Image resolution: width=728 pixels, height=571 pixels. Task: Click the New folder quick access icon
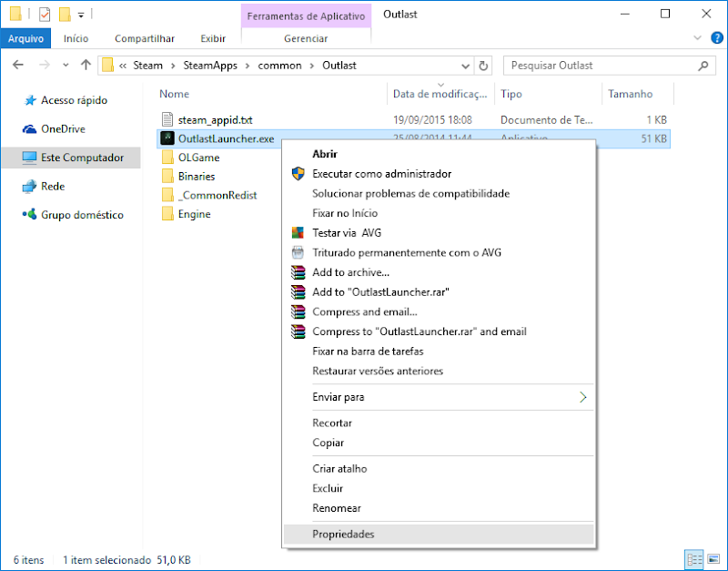[x=65, y=15]
